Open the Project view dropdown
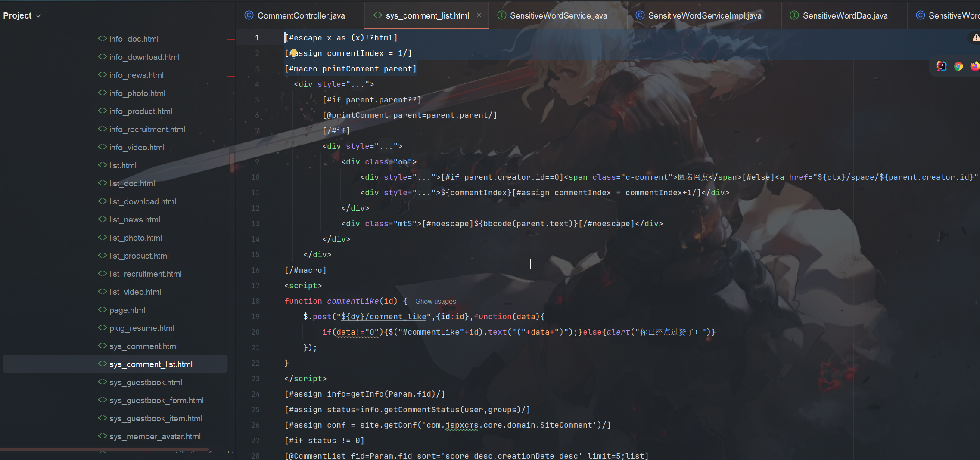The height and width of the screenshot is (460, 980). [x=22, y=15]
